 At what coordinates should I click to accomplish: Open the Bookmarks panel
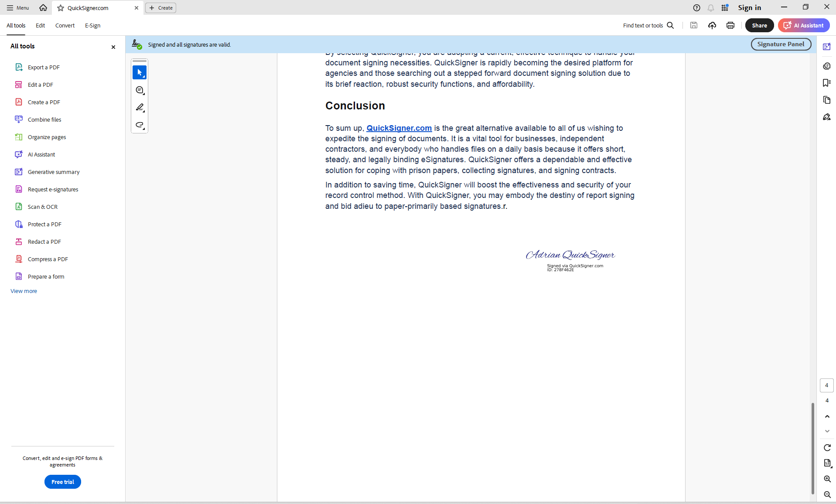[x=826, y=82]
